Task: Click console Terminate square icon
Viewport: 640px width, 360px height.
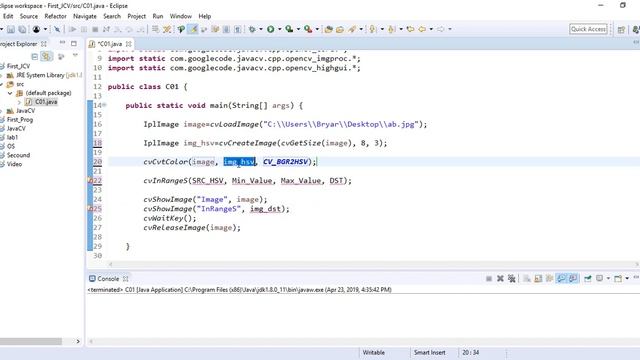Action: (x=489, y=279)
